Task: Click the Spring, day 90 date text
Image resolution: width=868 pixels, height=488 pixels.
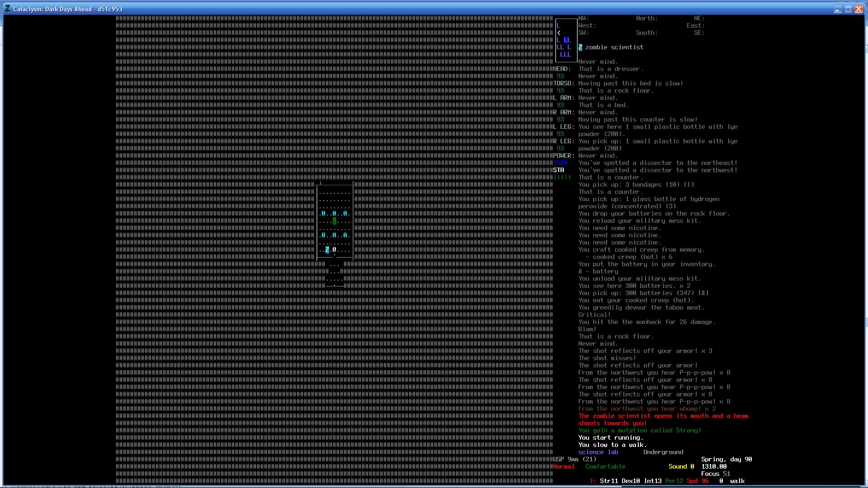Action: (x=726, y=460)
